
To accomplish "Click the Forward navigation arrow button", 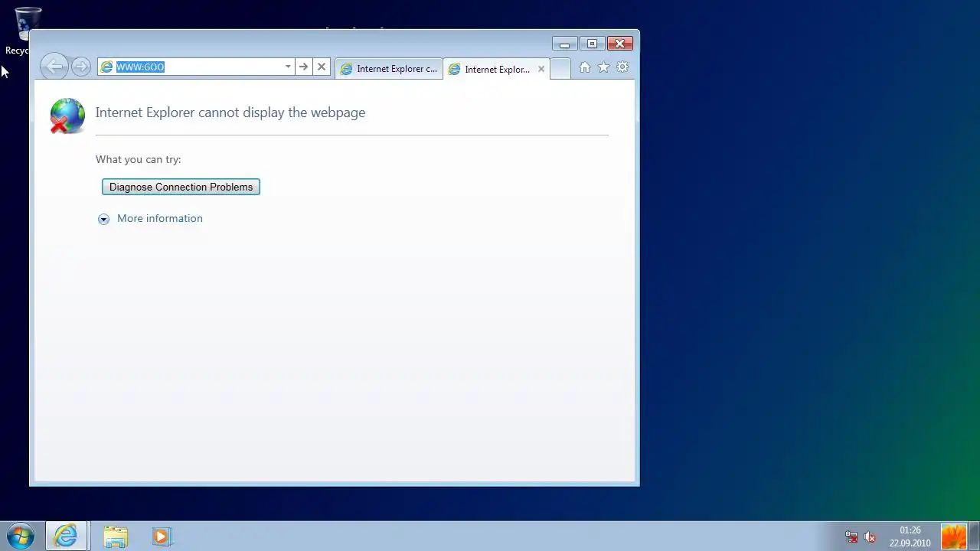I will [80, 67].
